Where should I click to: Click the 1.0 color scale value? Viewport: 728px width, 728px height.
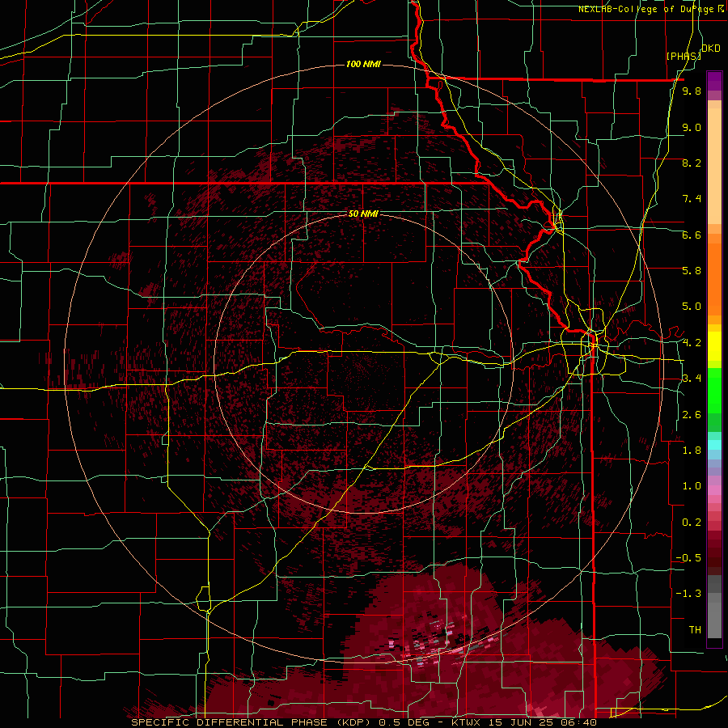692,486
